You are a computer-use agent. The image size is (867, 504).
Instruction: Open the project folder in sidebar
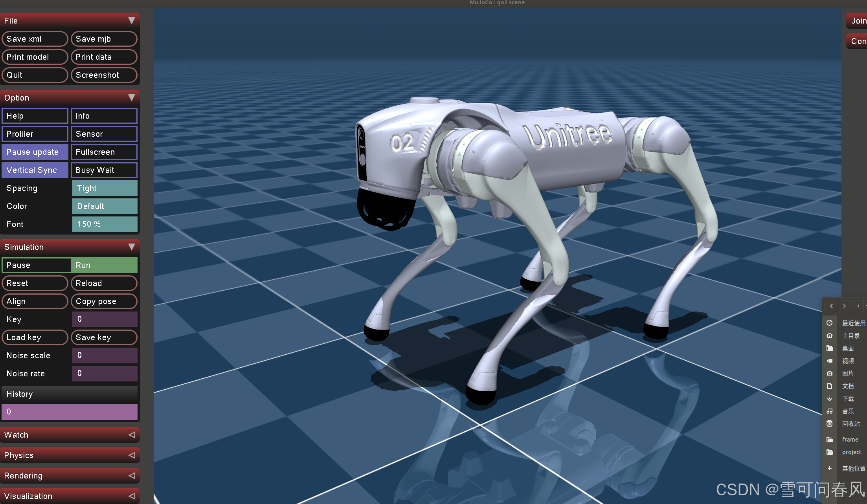coord(851,452)
